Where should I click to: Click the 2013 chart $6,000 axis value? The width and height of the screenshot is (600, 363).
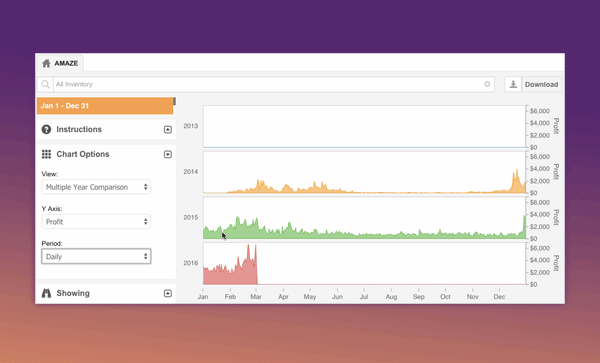540,111
